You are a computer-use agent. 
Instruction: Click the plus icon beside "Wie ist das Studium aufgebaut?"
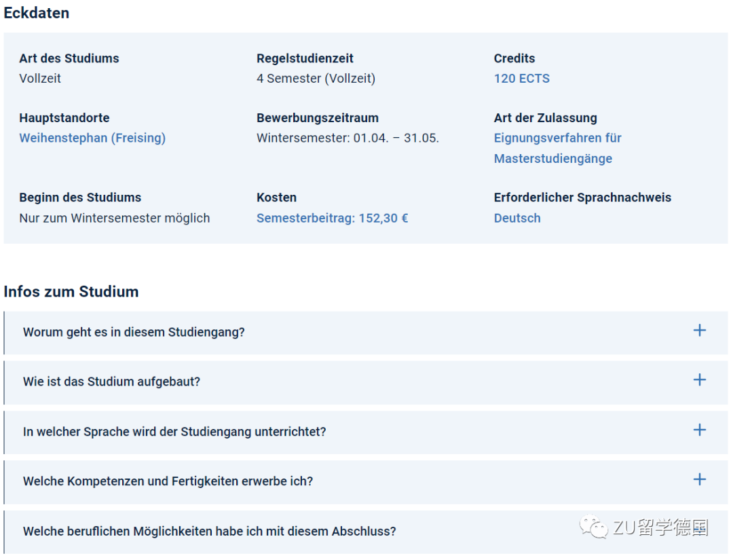(699, 380)
